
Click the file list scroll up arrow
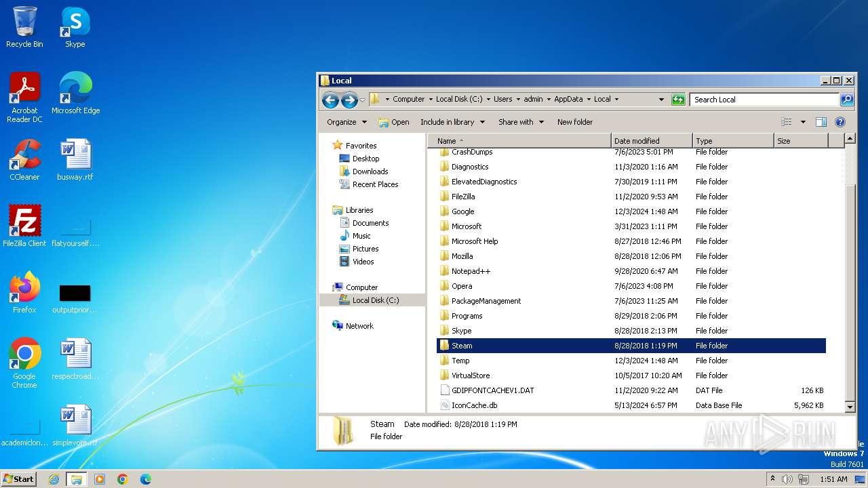coord(850,139)
